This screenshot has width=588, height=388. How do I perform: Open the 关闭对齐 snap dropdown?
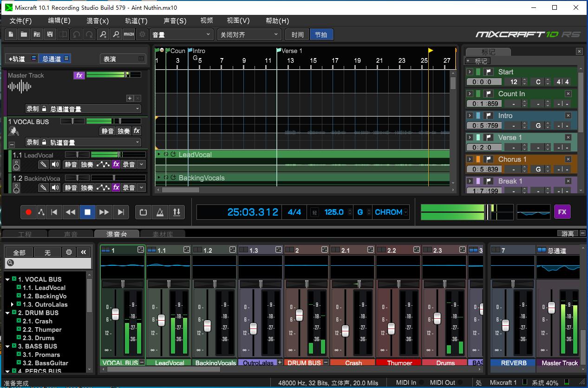[x=249, y=34]
